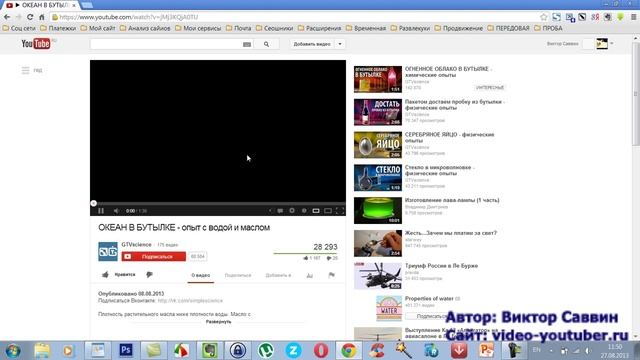The width and height of the screenshot is (640, 360).
Task: Open the Windows Start button
Action: pos(13,350)
